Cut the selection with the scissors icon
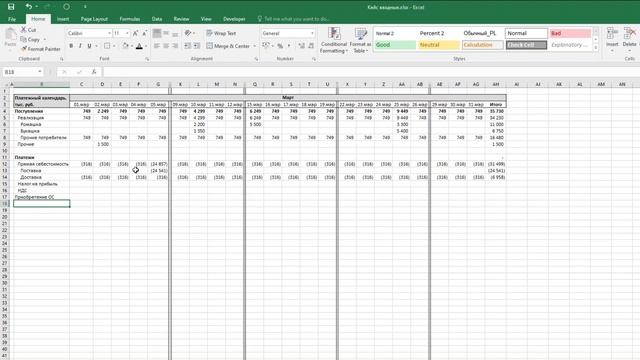 point(24,30)
